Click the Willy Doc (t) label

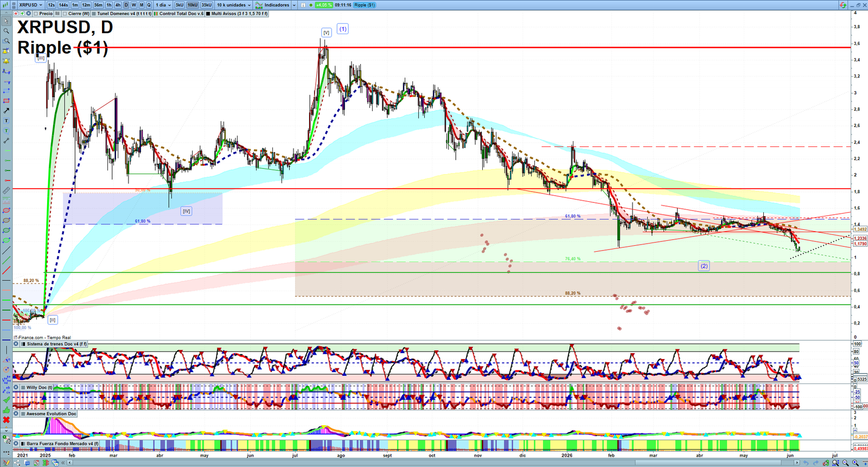(x=40, y=387)
